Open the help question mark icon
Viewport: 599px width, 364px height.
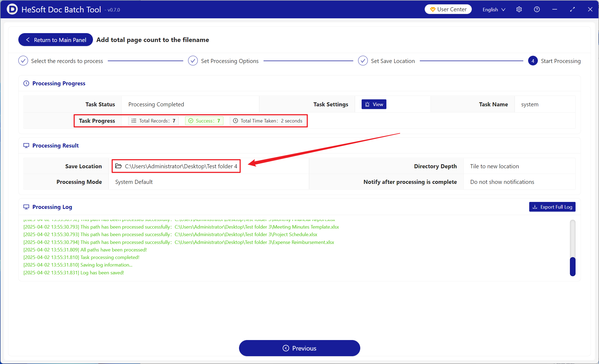[x=537, y=9]
